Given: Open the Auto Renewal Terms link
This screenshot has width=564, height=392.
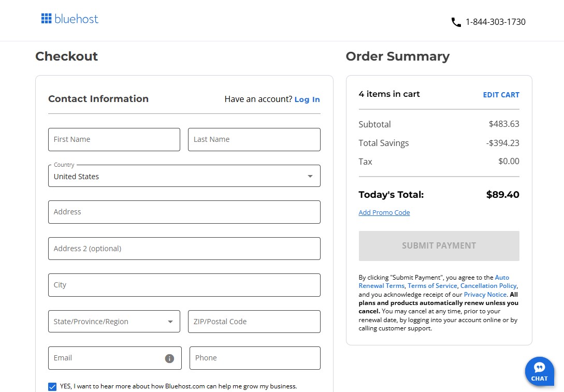Looking at the screenshot, I should coord(434,282).
